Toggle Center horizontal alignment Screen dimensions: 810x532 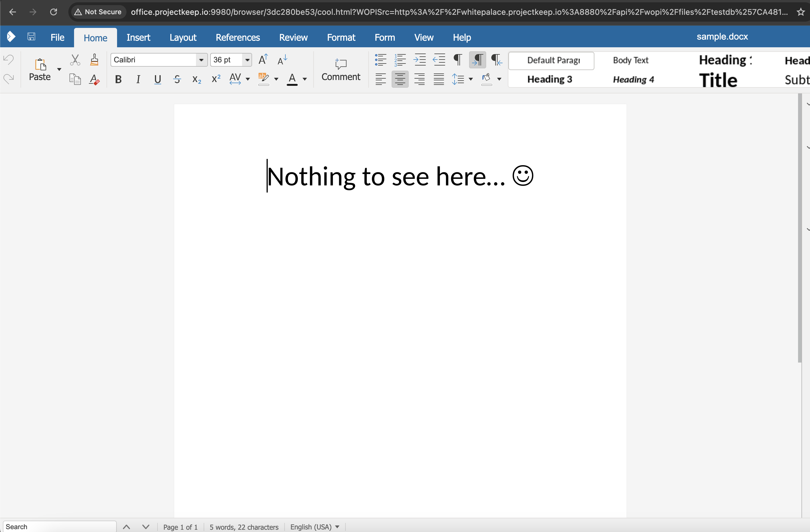pos(400,80)
